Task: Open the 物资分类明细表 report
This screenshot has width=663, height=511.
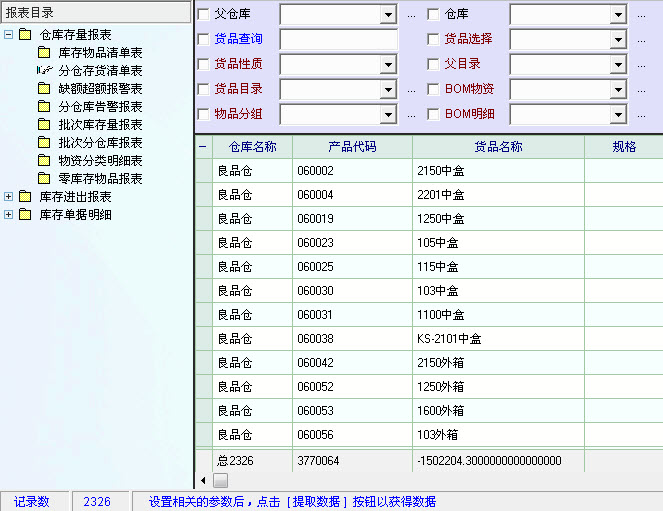Action: (x=100, y=161)
